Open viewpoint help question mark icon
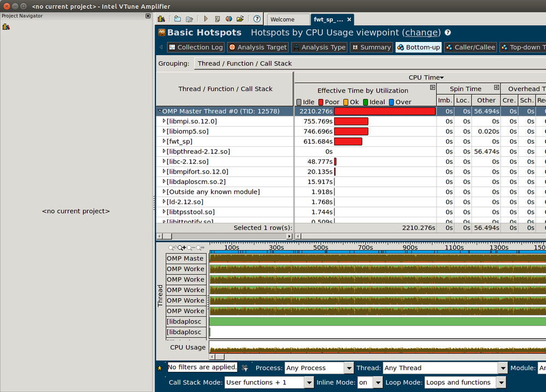The image size is (546, 392). [x=448, y=32]
